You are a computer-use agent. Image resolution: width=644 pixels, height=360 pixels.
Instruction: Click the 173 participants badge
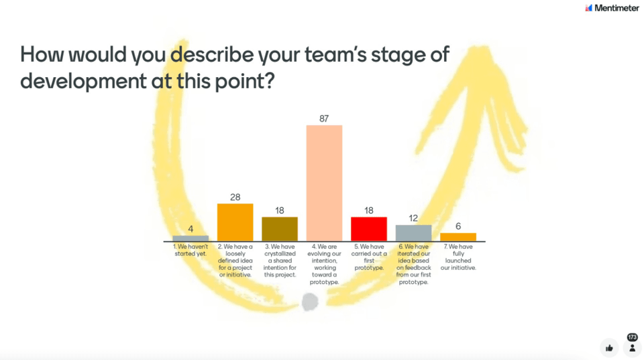632,337
